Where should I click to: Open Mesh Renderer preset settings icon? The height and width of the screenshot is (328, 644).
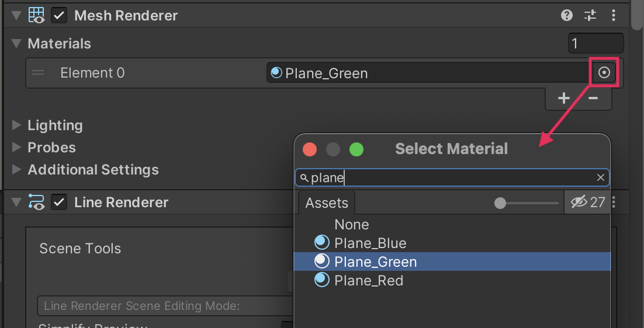(x=590, y=16)
